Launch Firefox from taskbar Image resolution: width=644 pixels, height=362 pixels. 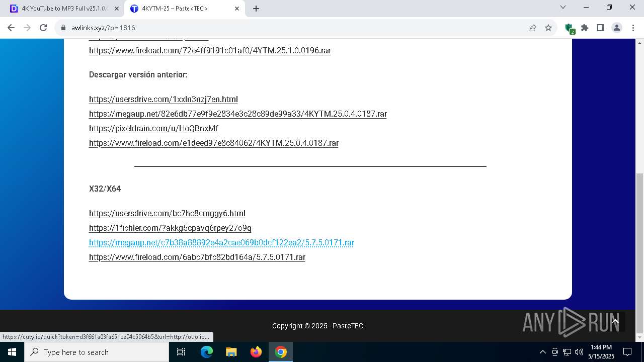tap(256, 352)
